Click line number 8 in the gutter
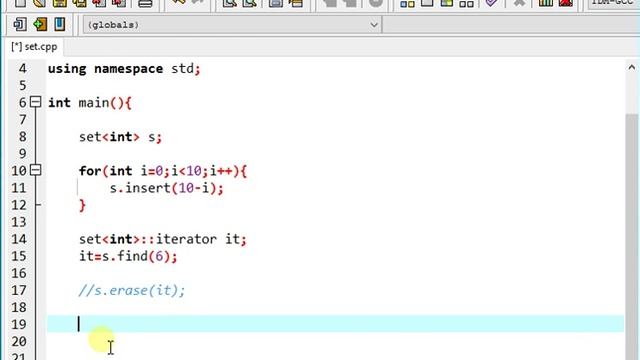The width and height of the screenshot is (640, 360). (22, 137)
